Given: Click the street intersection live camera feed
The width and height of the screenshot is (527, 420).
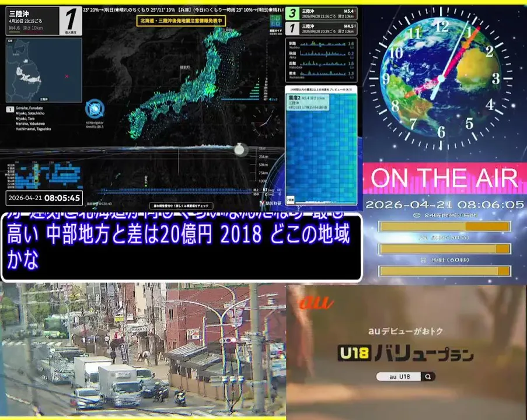Looking at the screenshot, I should tap(143, 351).
